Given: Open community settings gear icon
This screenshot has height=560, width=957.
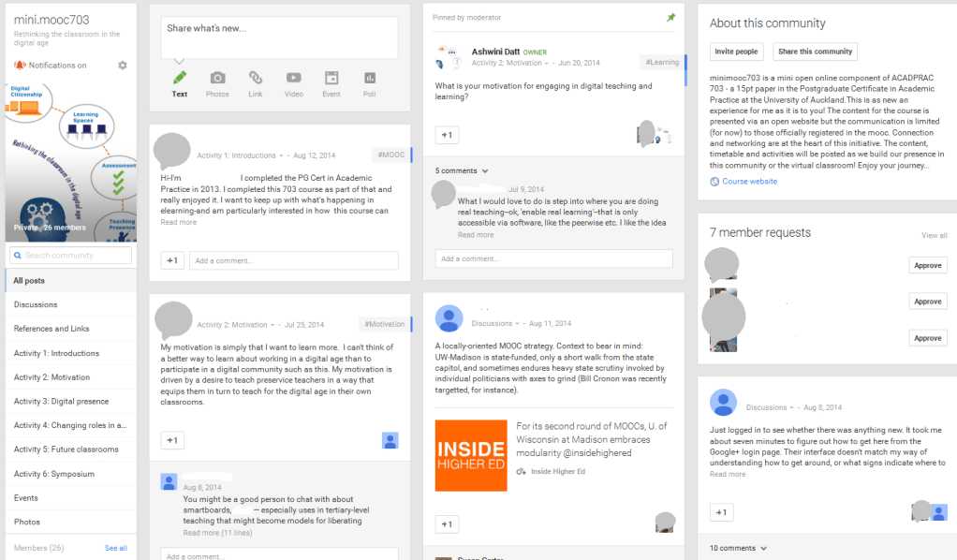Looking at the screenshot, I should click(x=123, y=66).
